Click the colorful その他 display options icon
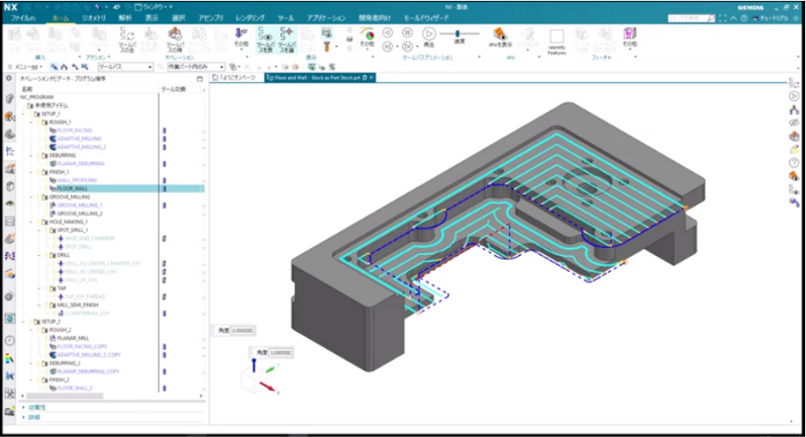Image resolution: width=806 pixels, height=437 pixels. tap(367, 37)
